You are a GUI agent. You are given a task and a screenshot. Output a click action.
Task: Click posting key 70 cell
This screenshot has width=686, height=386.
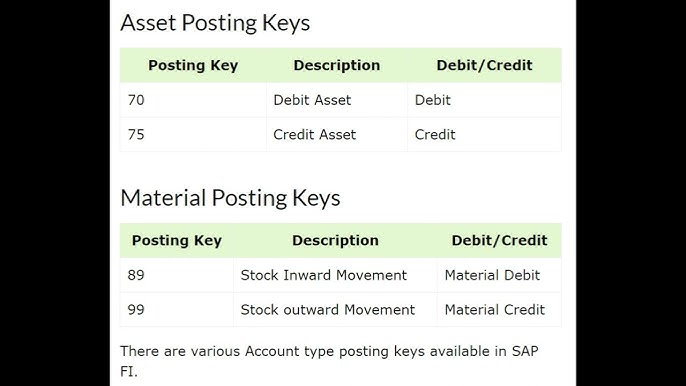pos(193,100)
